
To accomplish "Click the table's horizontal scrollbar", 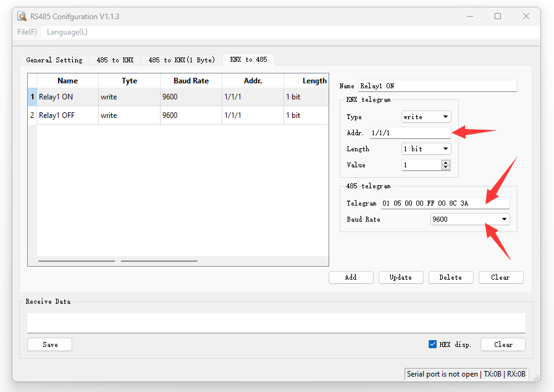I will point(77,261).
